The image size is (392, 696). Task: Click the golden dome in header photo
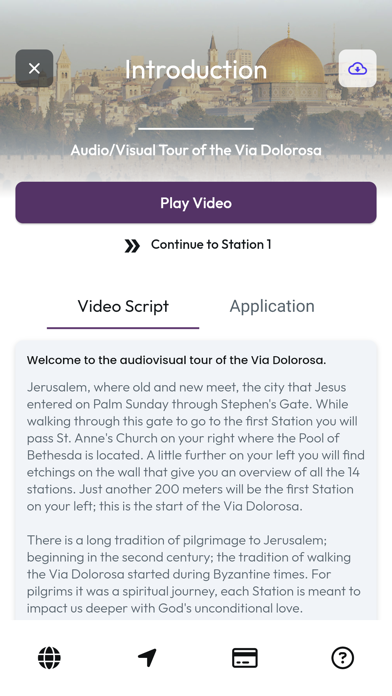289,60
